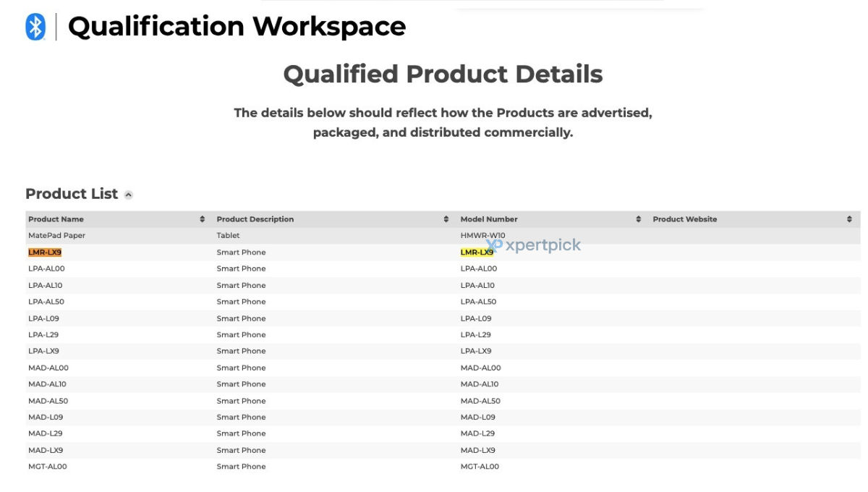Click the Product Name column header
Image resolution: width=868 pixels, height=492 pixels.
(56, 219)
